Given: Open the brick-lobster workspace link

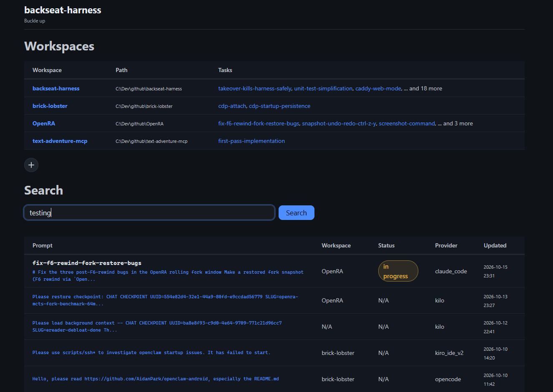Looking at the screenshot, I should pos(50,106).
